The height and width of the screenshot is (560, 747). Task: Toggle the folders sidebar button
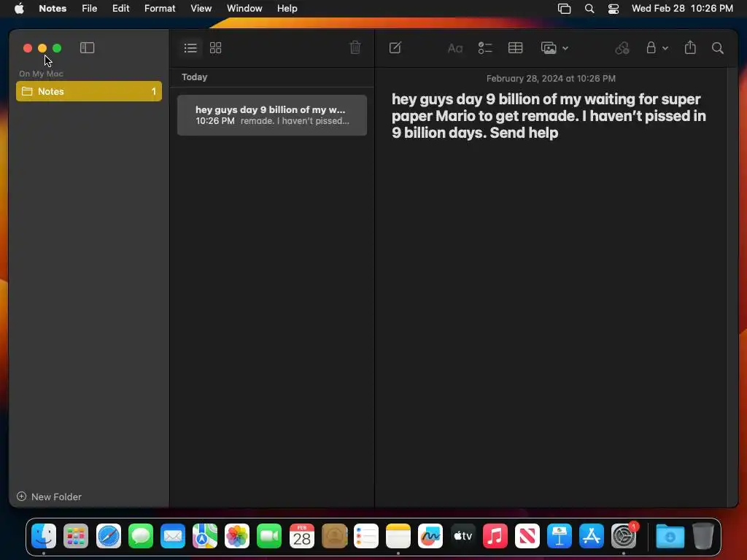(88, 47)
